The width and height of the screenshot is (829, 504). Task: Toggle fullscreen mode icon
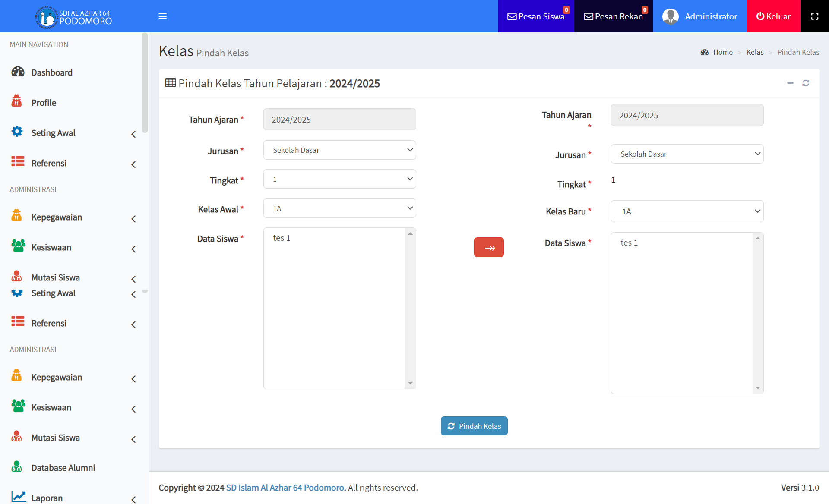point(814,16)
